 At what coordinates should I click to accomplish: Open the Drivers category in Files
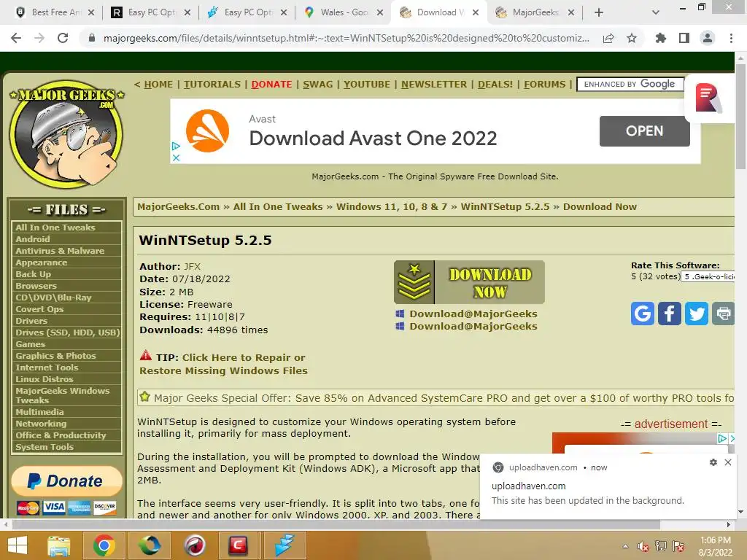31,321
